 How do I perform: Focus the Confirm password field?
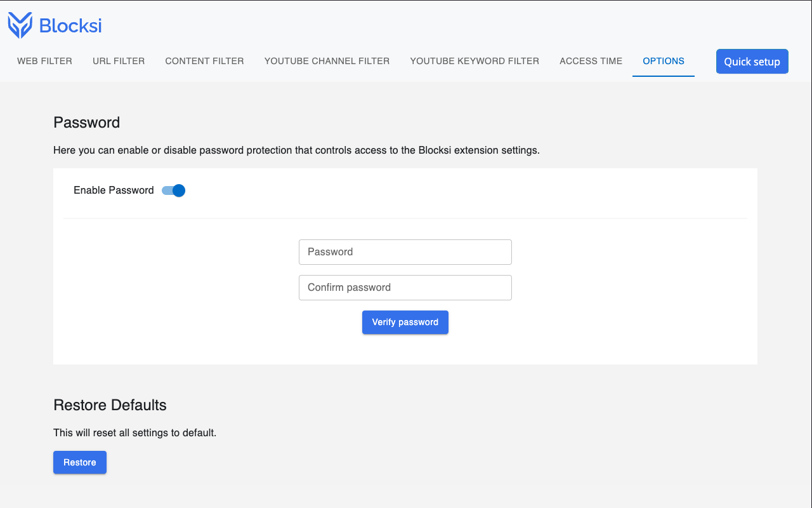point(405,288)
